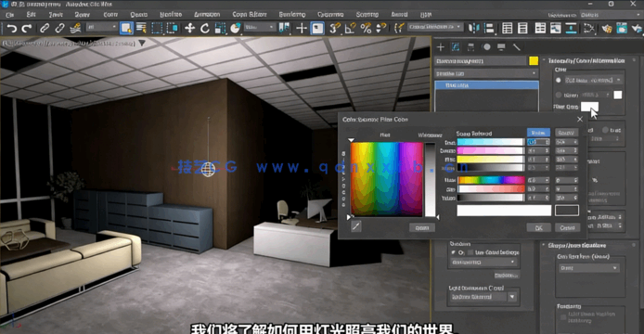Viewport: 644px width, 334px height.
Task: Open the selection filter dropdown in toolbar
Action: [x=102, y=27]
